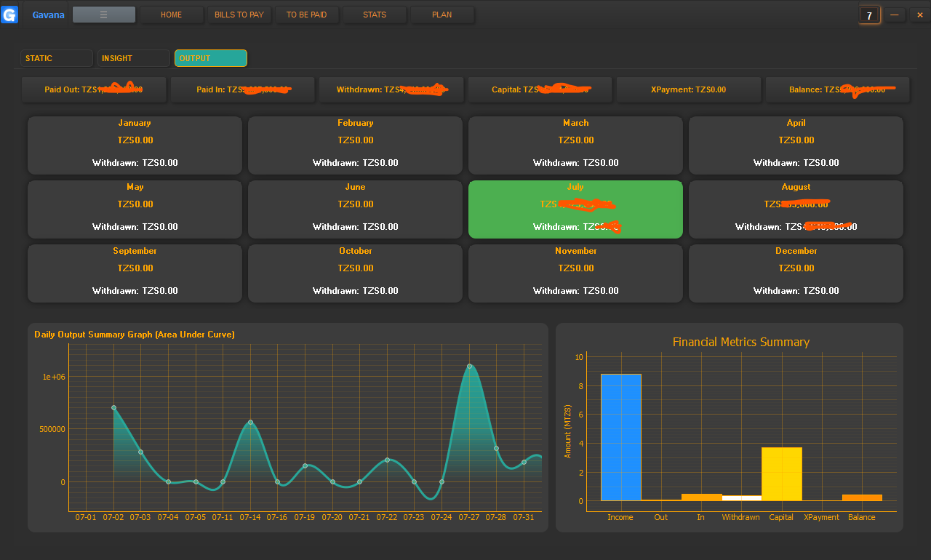Click the Paid In summary card
931x560 pixels.
243,89
